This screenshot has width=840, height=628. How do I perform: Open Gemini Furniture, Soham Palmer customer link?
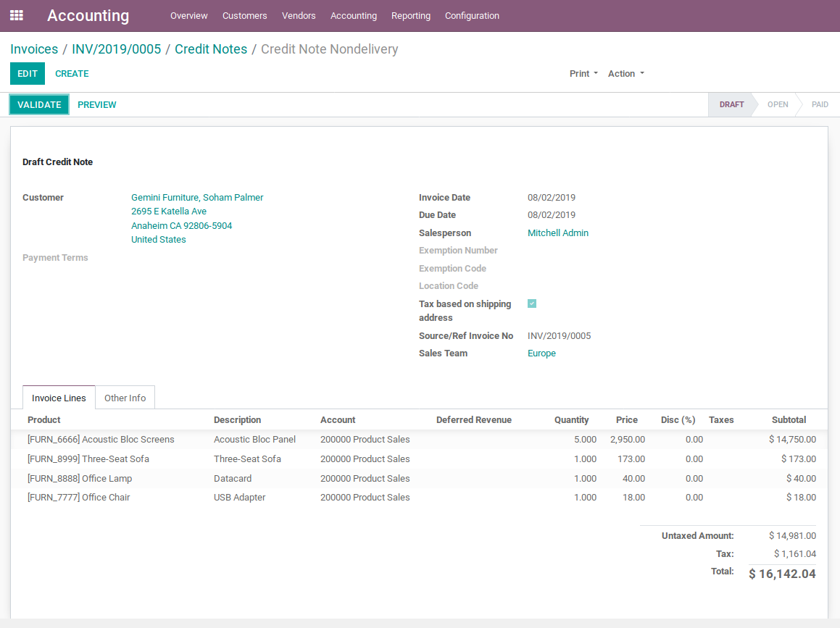[x=197, y=198]
